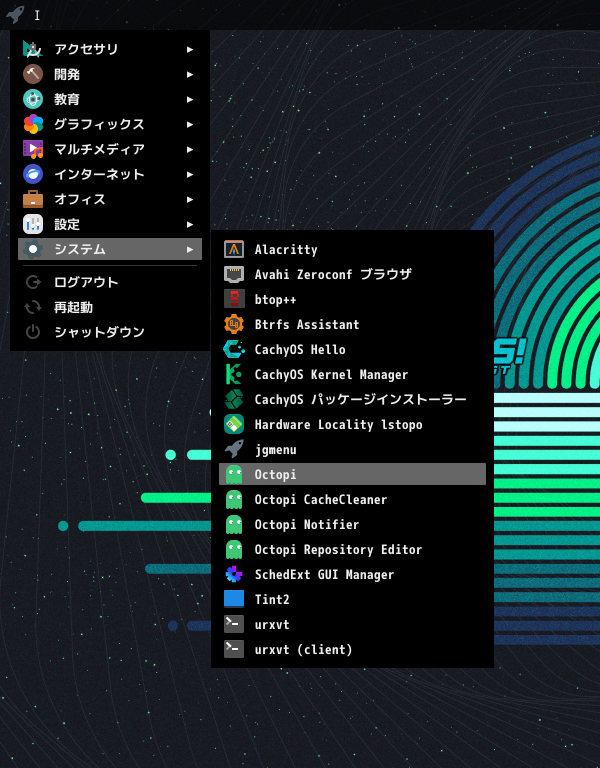This screenshot has height=768, width=600.
Task: Select シャットダウン to power off
Action: click(110, 332)
